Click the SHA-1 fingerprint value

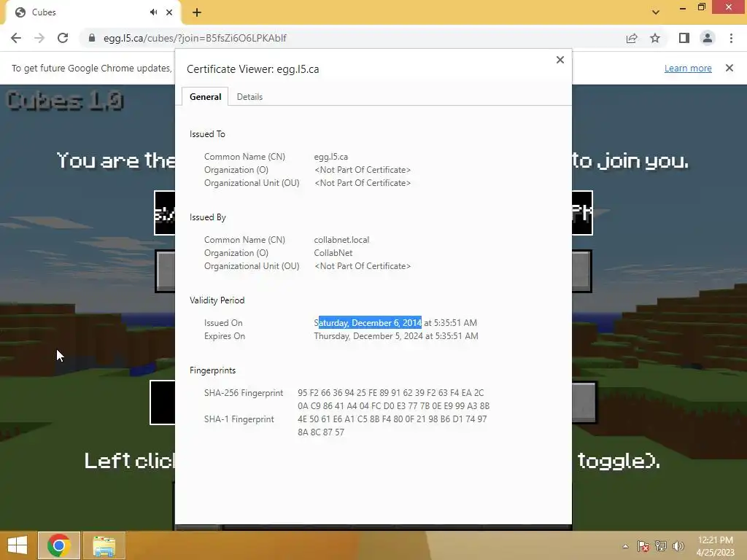(392, 426)
